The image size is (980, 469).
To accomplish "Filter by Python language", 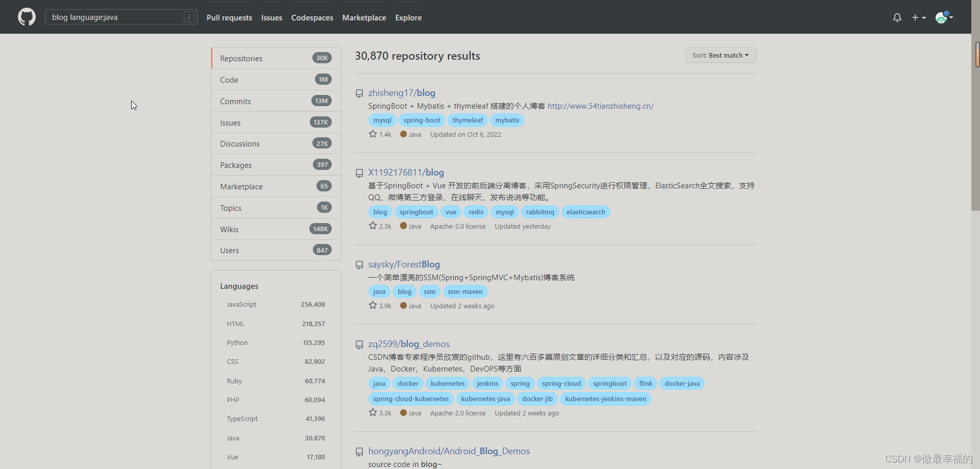I will pos(276,342).
